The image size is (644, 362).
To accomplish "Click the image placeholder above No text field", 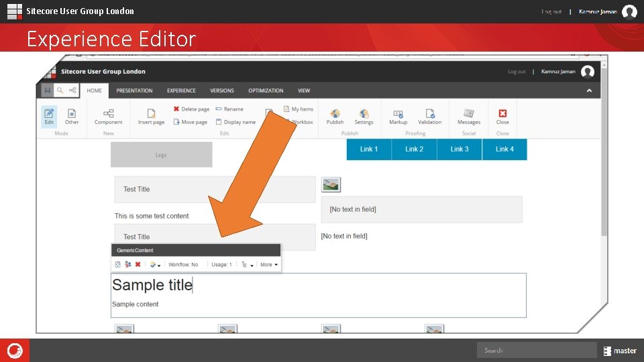I will tap(331, 185).
